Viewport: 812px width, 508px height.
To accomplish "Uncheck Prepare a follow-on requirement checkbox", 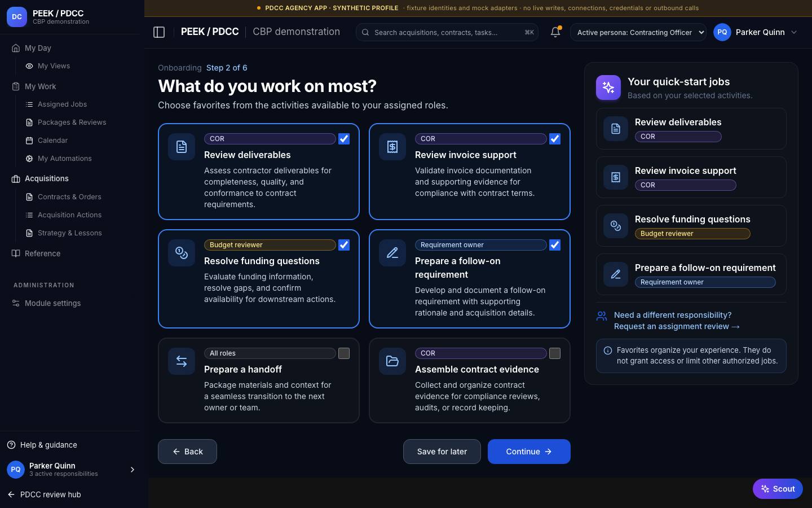I will [x=555, y=245].
